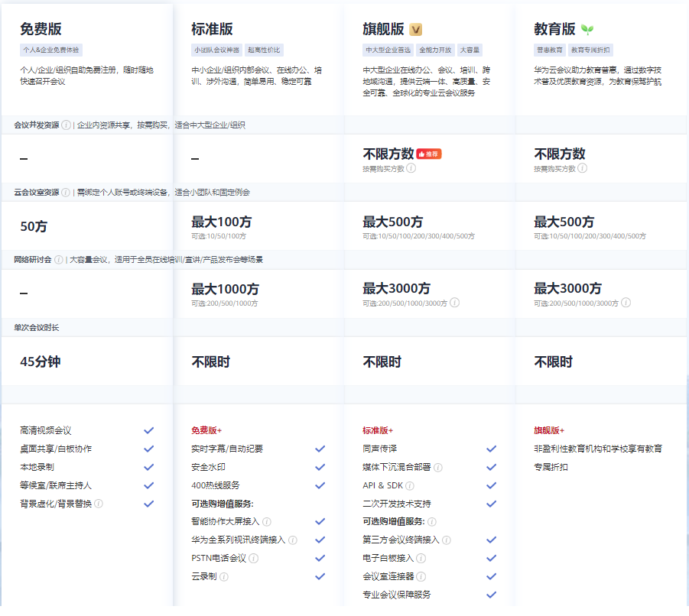Click info icon next to 云会议室资源
This screenshot has height=616, width=689.
66,193
